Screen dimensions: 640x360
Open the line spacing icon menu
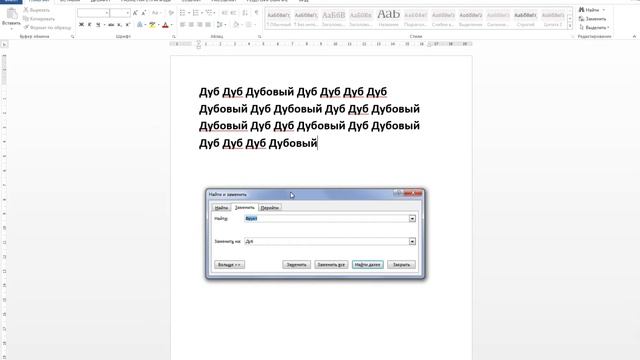tap(220, 25)
